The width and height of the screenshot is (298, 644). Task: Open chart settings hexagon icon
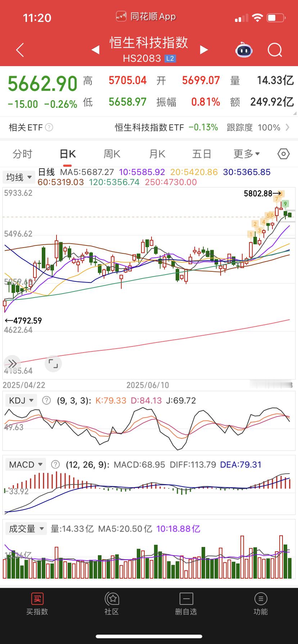click(x=284, y=154)
